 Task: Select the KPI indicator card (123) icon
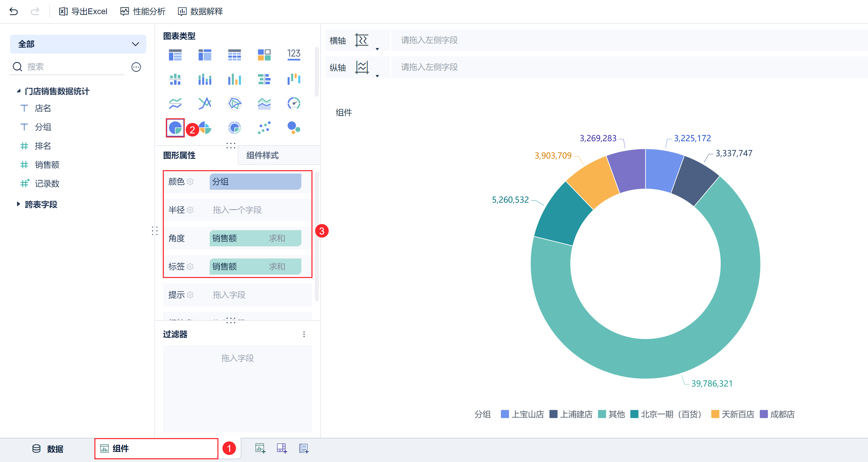tap(294, 54)
